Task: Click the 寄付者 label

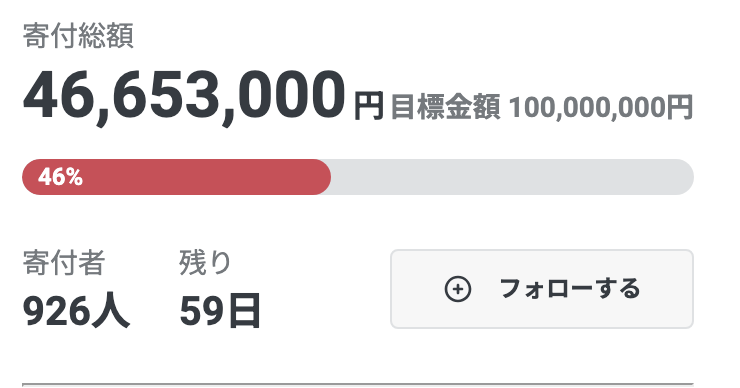Action: pyautogui.click(x=64, y=262)
